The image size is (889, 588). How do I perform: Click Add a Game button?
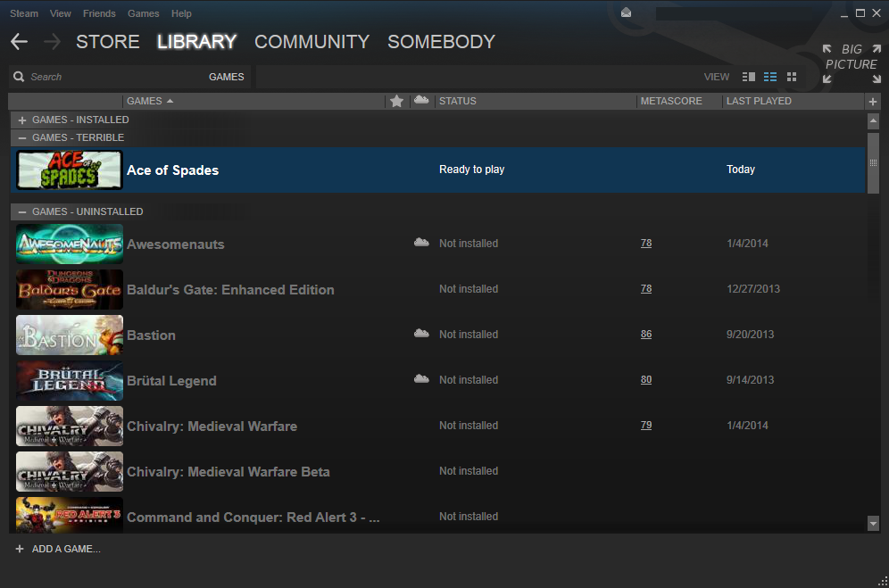58,549
